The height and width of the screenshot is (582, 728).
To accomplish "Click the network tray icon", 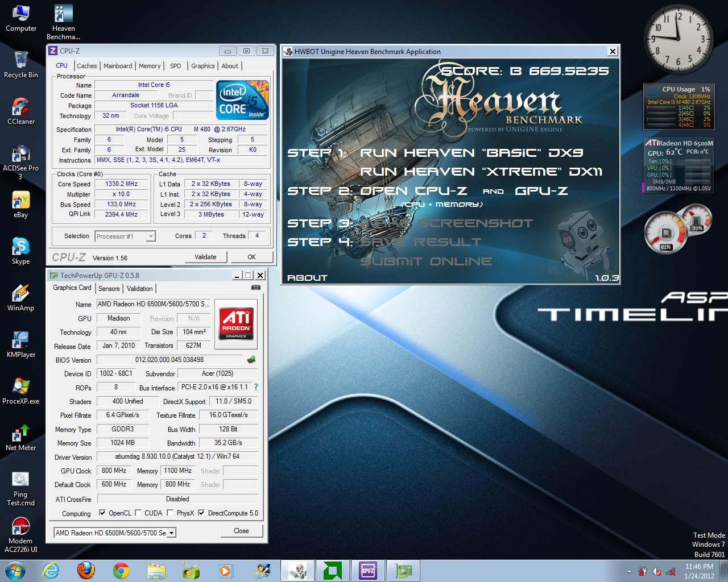I will [670, 571].
